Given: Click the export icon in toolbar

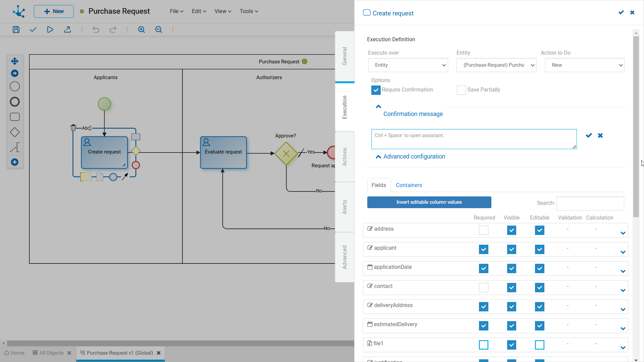Looking at the screenshot, I should click(x=67, y=29).
